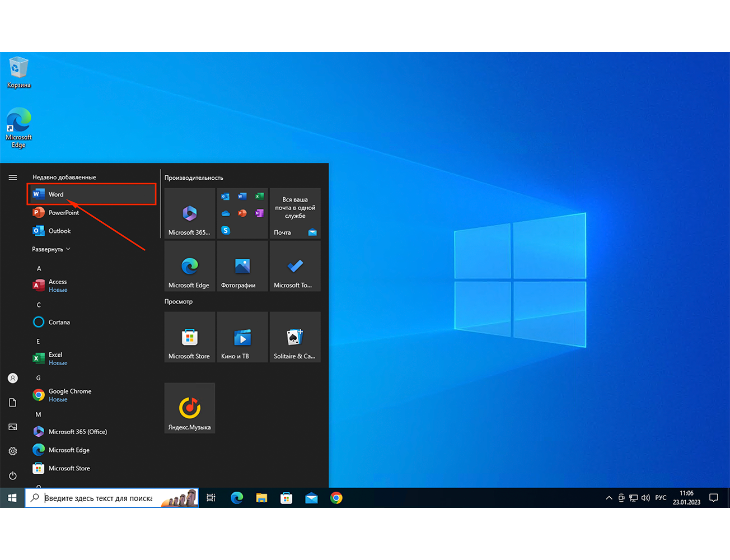Open Mail on the taskbar

(x=311, y=498)
